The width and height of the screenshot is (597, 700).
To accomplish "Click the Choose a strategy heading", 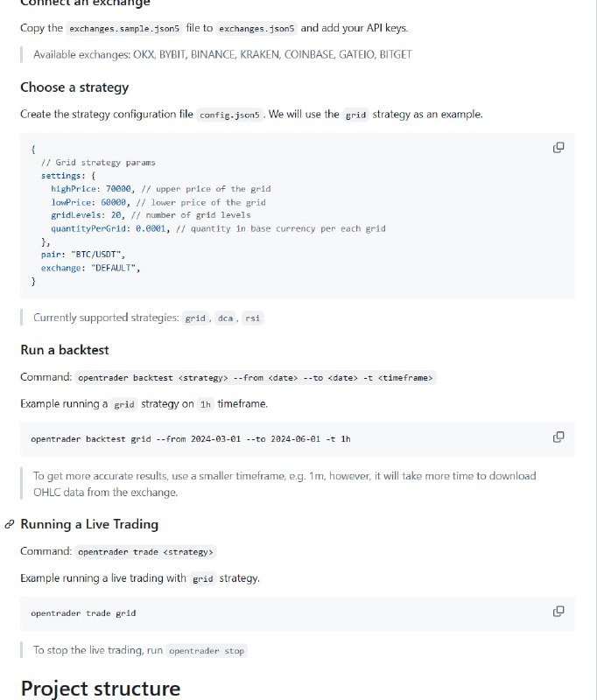I will pyautogui.click(x=74, y=87).
